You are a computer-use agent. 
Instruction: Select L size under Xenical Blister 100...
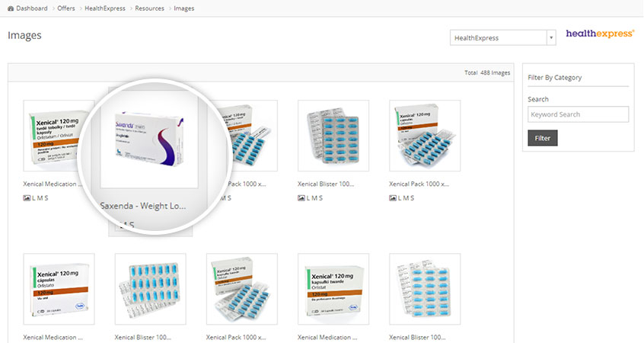point(308,198)
